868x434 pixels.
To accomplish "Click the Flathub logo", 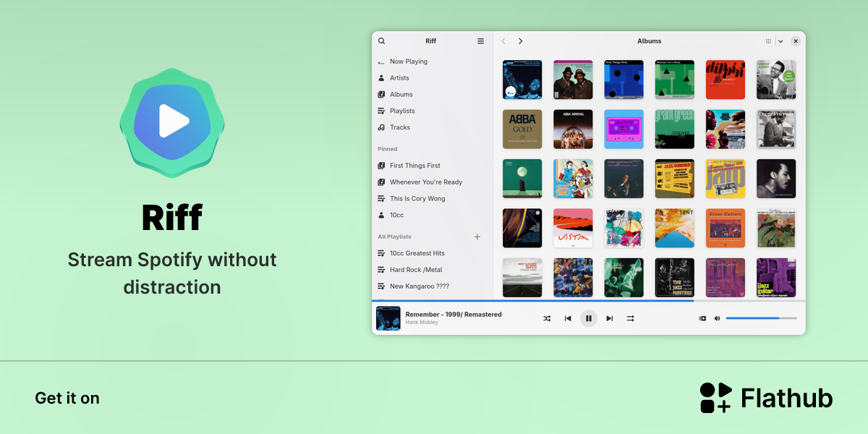I will [766, 398].
